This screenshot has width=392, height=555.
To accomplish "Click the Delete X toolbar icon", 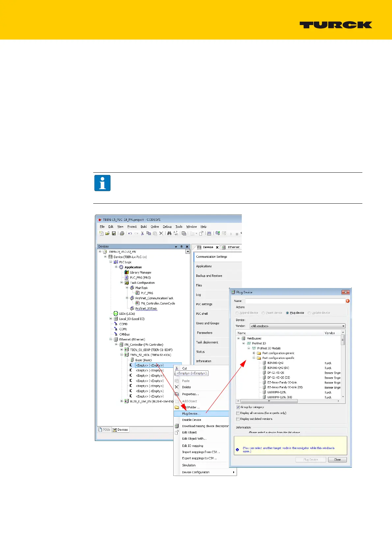I will [161, 233].
